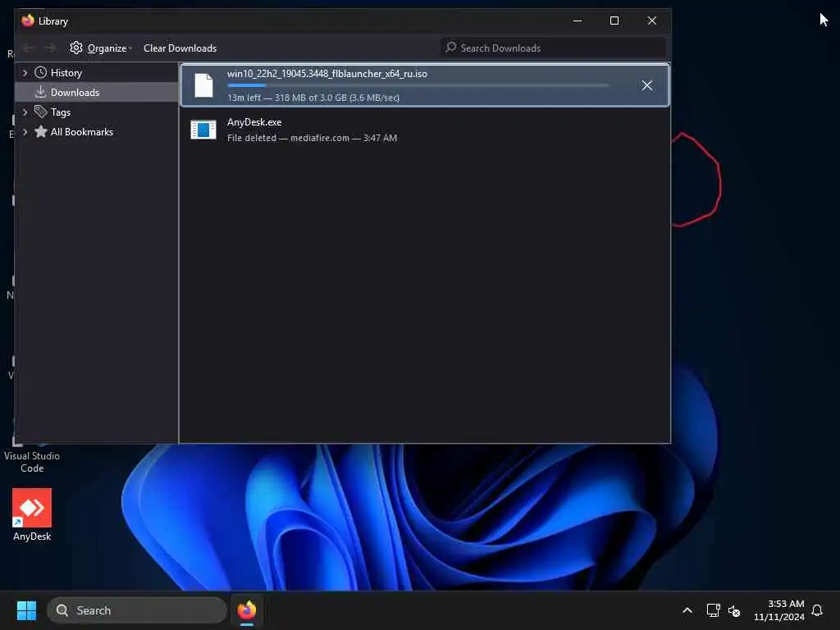Viewport: 840px width, 630px height.
Task: Select the win10_22h2 ISO file name
Action: pyautogui.click(x=326, y=74)
